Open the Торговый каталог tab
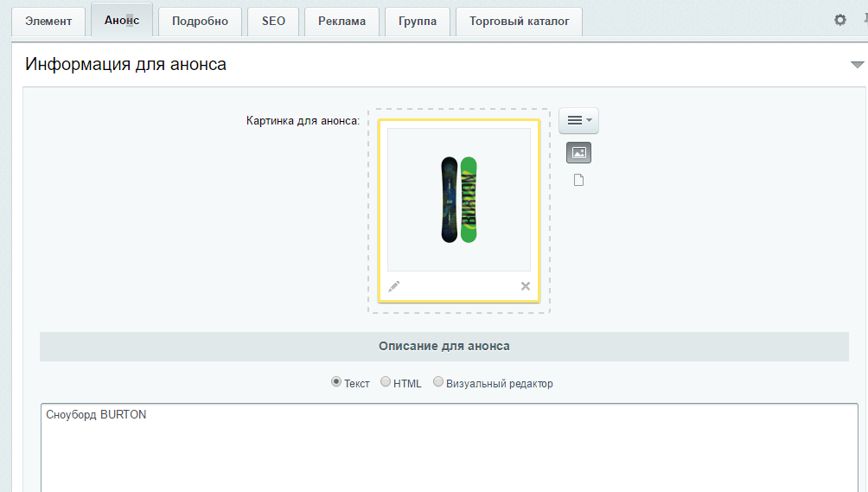This screenshot has width=868, height=492. click(x=519, y=21)
